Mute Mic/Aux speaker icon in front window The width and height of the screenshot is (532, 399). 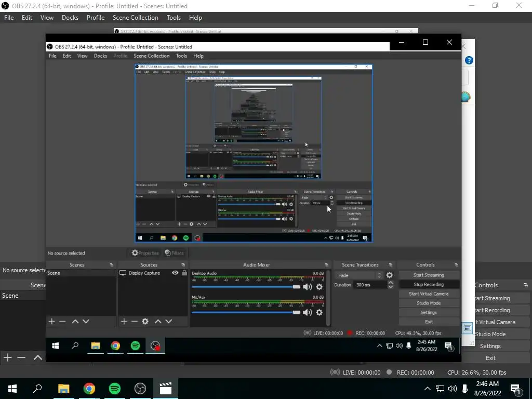point(308,312)
